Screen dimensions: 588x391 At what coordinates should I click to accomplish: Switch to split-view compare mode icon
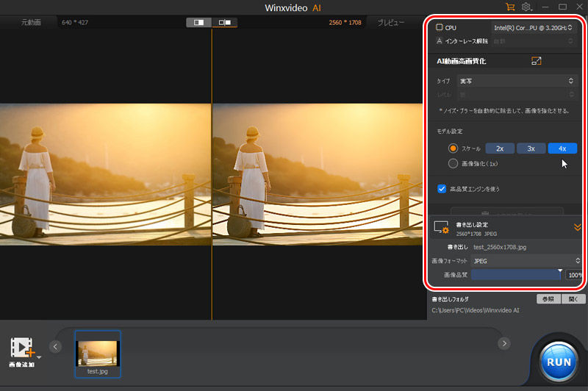pyautogui.click(x=198, y=23)
